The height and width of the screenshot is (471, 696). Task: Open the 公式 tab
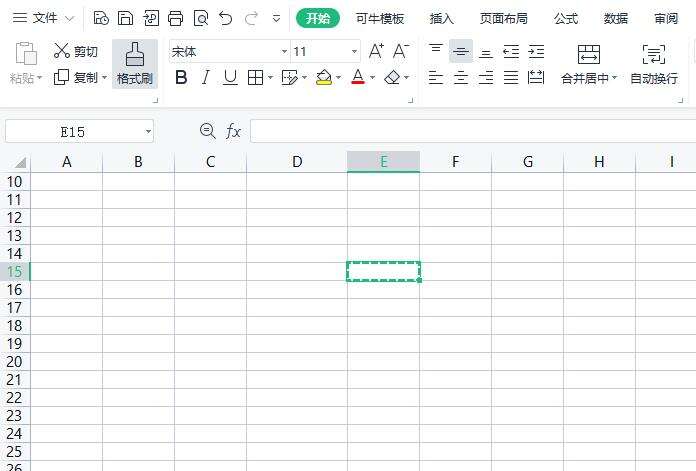(x=566, y=19)
